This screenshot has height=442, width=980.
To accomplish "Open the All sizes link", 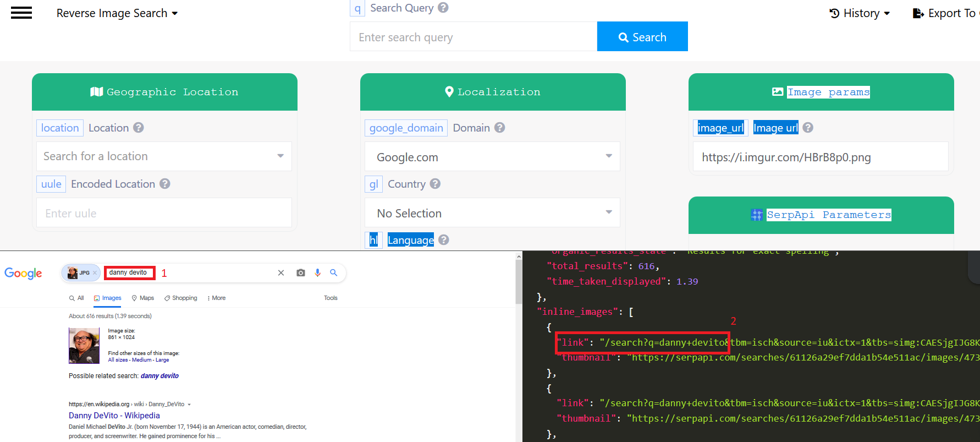I will pos(118,360).
